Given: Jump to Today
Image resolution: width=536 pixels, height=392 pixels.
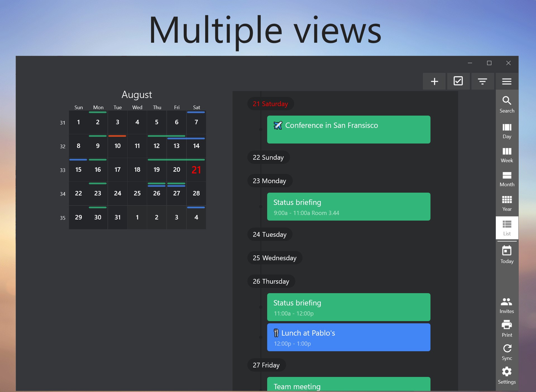Looking at the screenshot, I should click(x=506, y=254).
